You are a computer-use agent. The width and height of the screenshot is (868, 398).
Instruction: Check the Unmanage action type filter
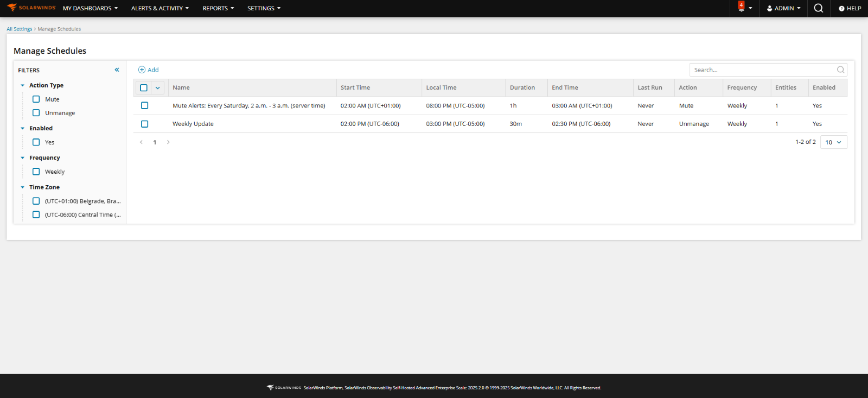(x=36, y=113)
